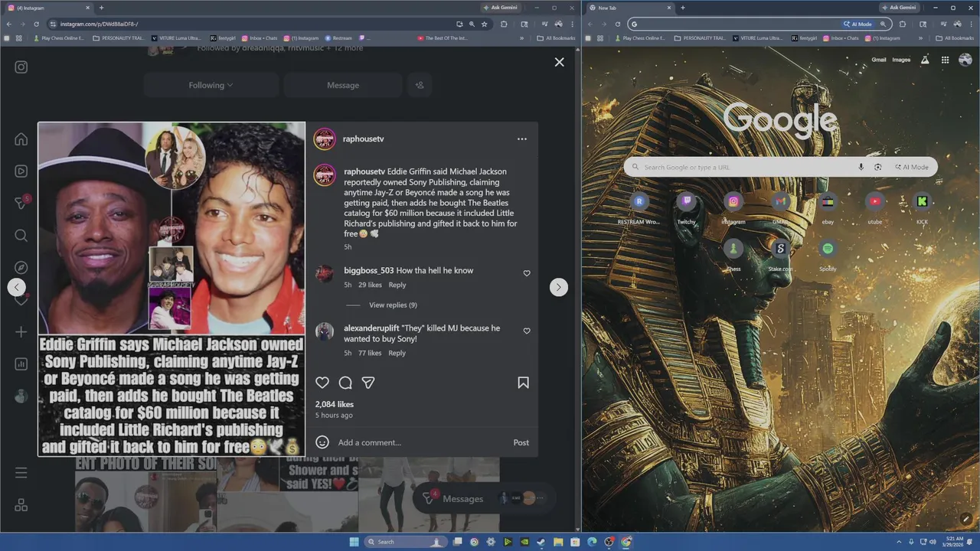Open Instagram Home in the left sidebar

pos(21,139)
